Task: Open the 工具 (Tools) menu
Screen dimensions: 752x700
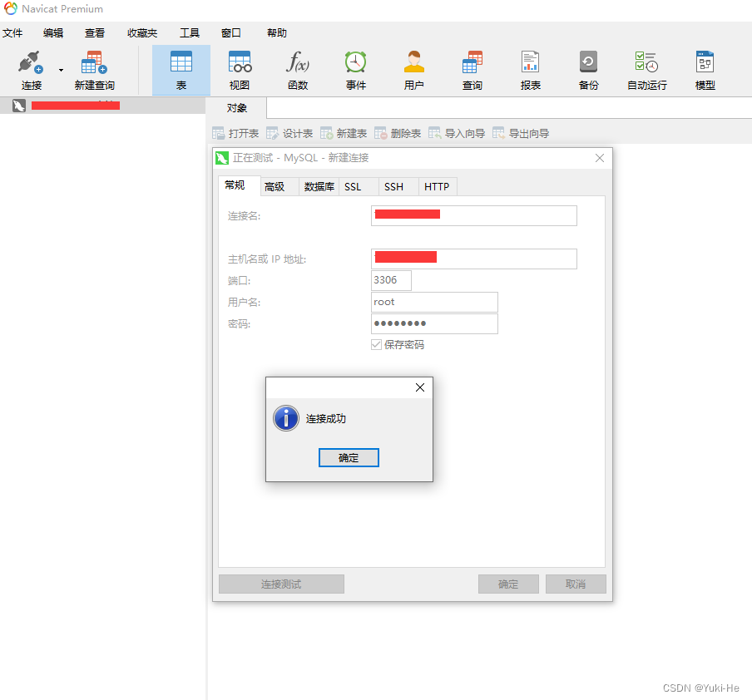Action: point(190,33)
